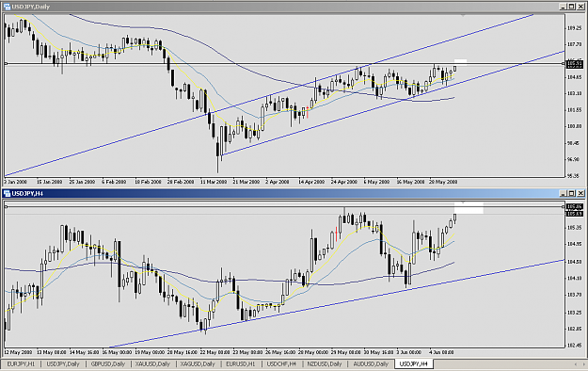The width and height of the screenshot is (588, 371).
Task: Click the 103.70 price on H4 scale
Action: pyautogui.click(x=574, y=295)
